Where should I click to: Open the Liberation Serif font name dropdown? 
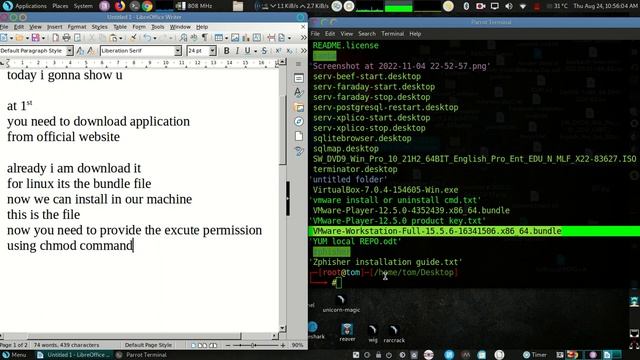(178, 51)
